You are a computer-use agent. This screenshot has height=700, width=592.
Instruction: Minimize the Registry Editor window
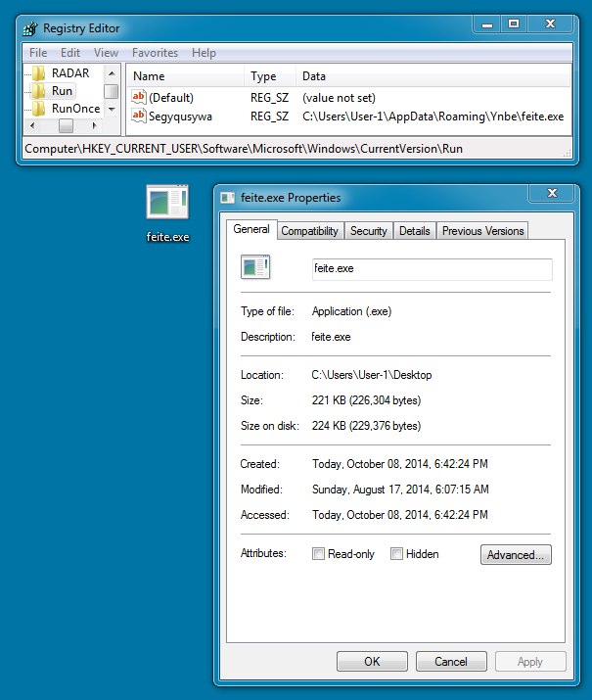[487, 24]
